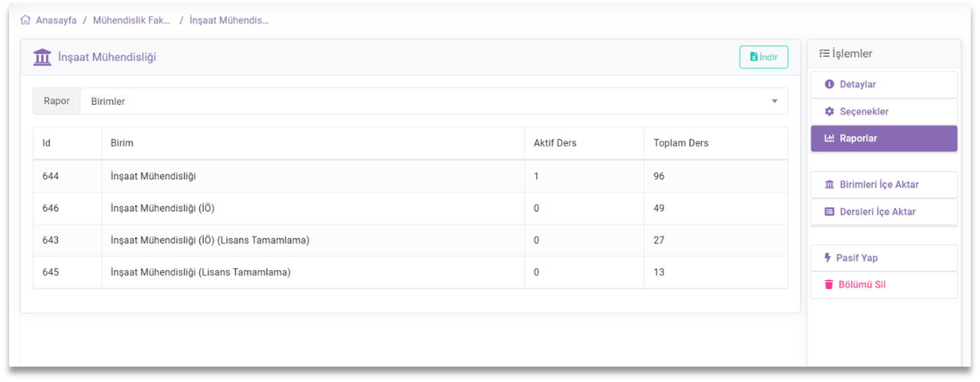
Task: Select the Raporlar menu item
Action: pyautogui.click(x=884, y=139)
